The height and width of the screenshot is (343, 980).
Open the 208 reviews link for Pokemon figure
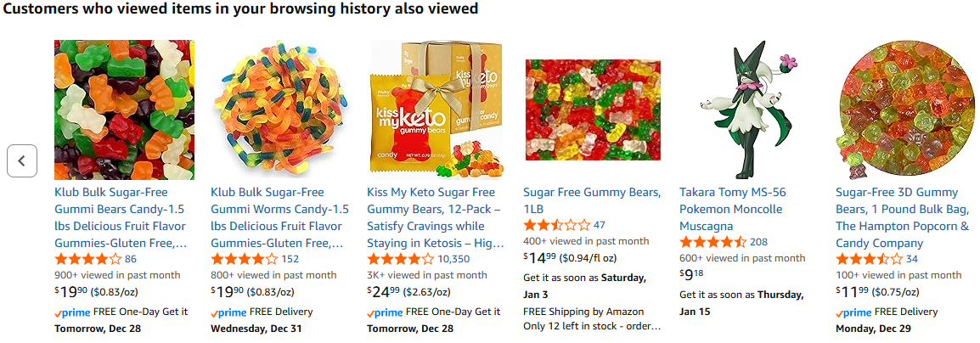pyautogui.click(x=758, y=242)
